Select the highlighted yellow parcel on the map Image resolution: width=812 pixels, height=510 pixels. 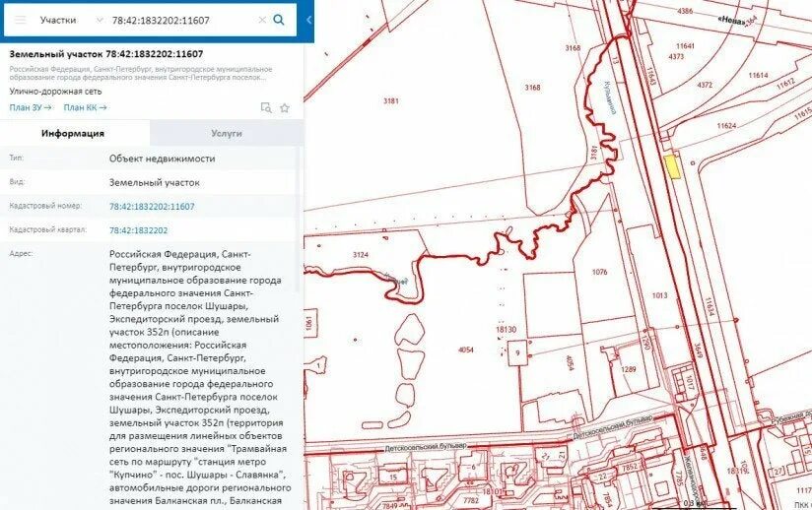(x=672, y=166)
